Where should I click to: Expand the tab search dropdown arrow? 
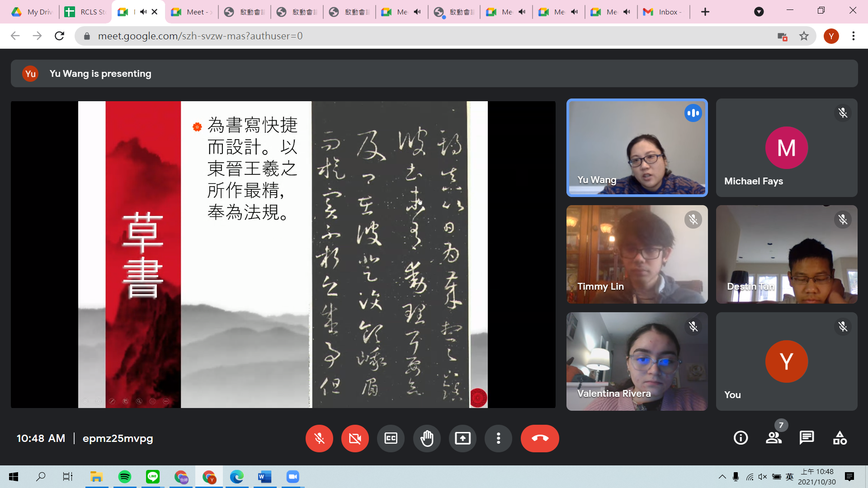(759, 12)
